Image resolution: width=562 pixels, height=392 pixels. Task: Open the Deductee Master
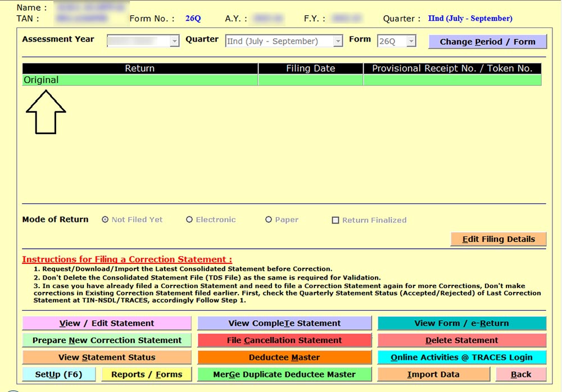click(x=284, y=357)
